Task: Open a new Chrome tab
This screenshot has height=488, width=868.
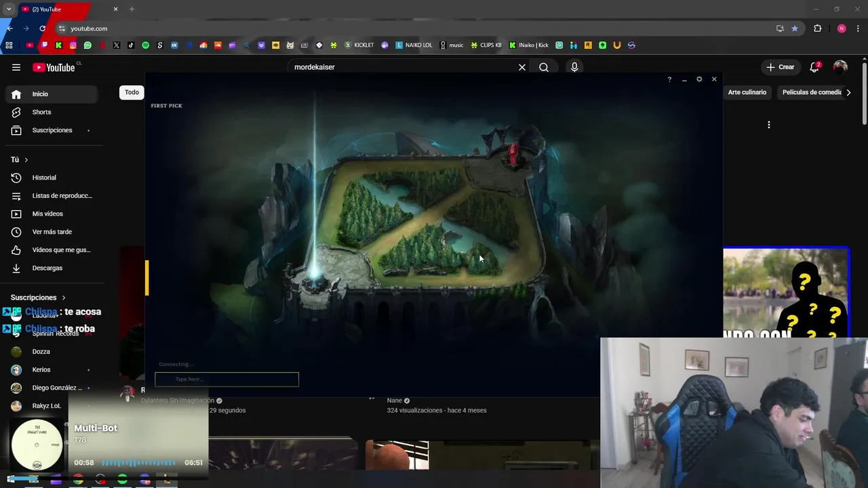Action: click(132, 9)
